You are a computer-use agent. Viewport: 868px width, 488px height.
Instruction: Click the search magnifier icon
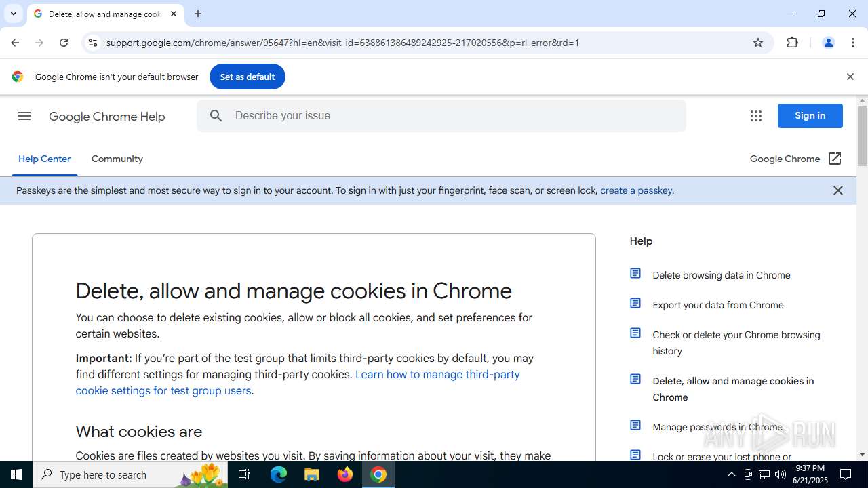click(x=216, y=116)
